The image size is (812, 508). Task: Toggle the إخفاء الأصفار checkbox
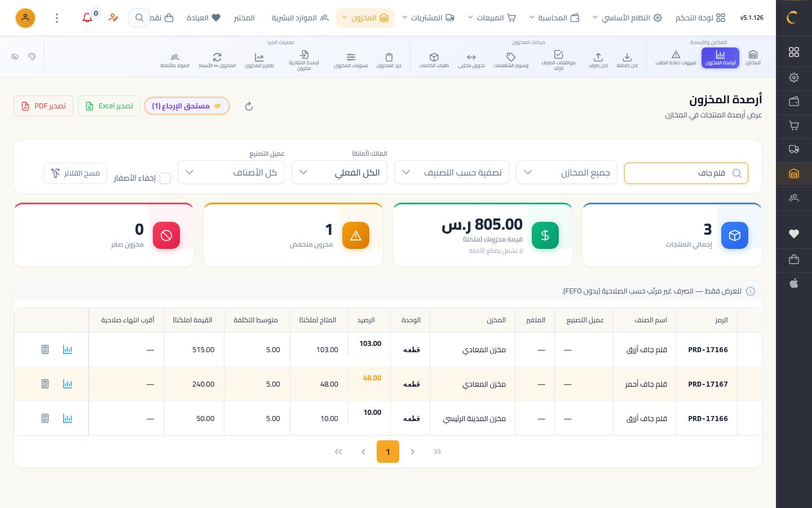click(x=165, y=178)
